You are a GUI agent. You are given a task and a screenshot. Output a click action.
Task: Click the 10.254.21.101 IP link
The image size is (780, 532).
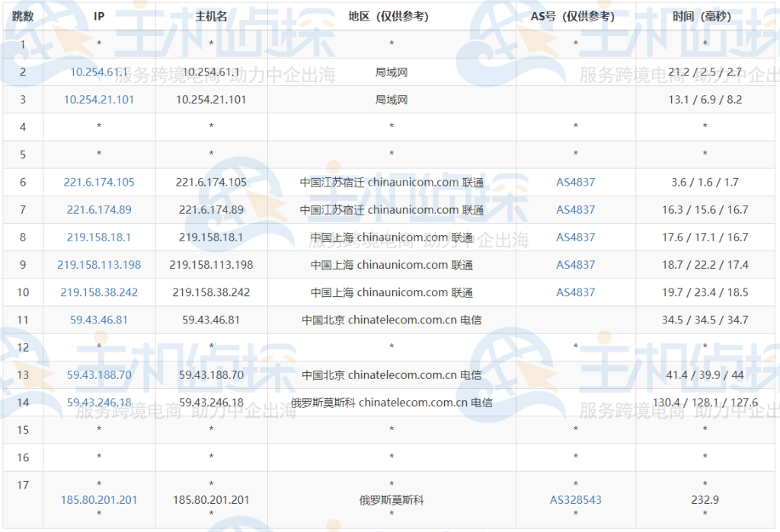pos(97,99)
